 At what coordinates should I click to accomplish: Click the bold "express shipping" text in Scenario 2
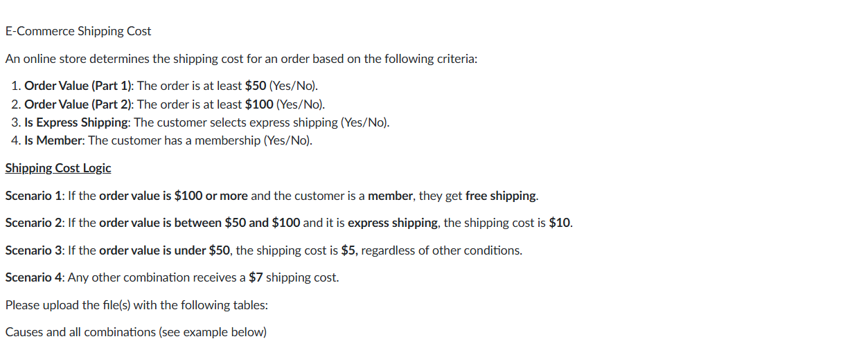click(392, 223)
